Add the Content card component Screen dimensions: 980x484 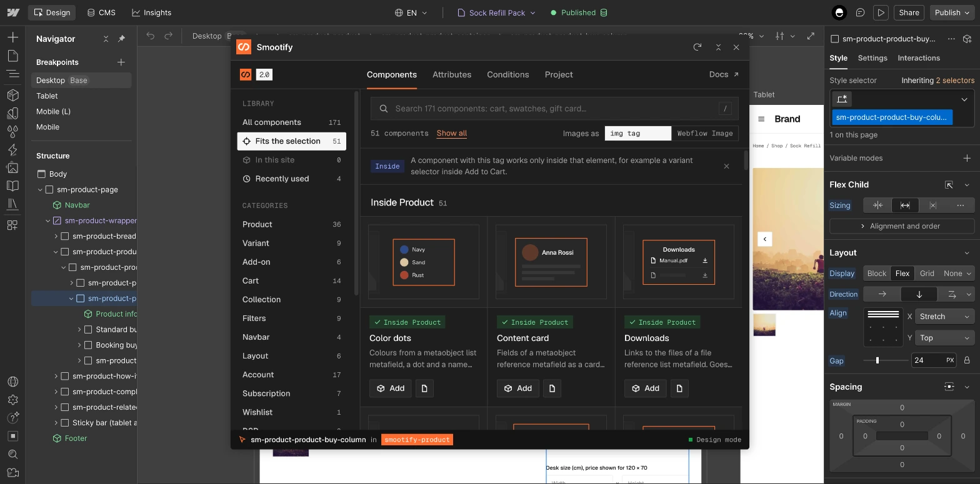coord(518,388)
